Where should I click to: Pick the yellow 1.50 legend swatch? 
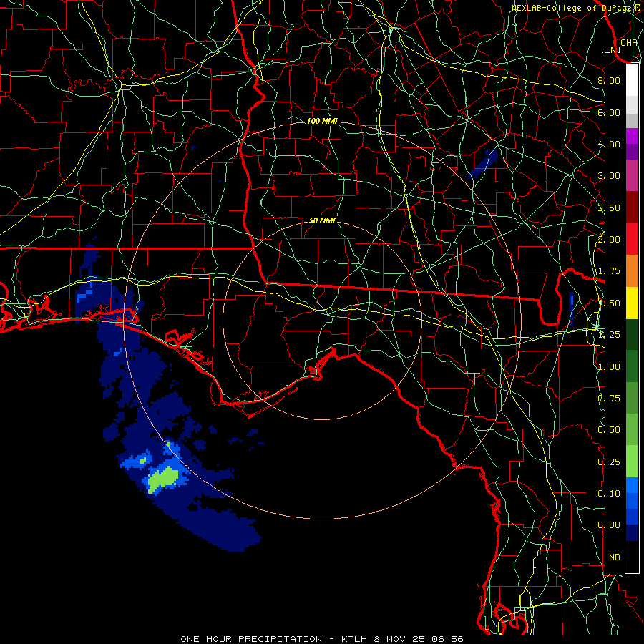click(632, 303)
